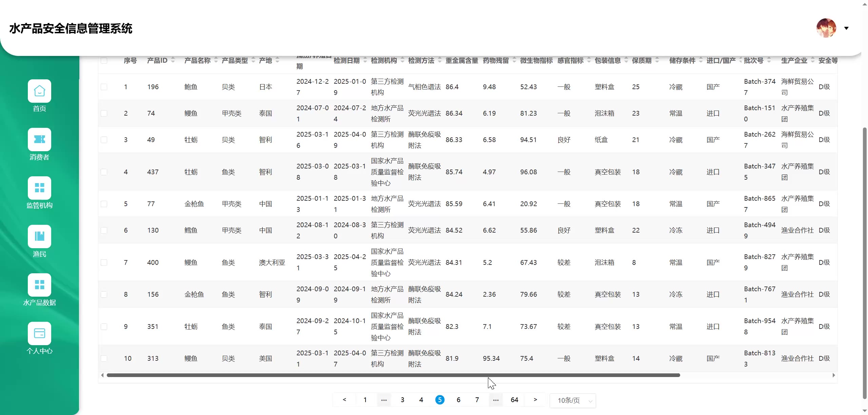Open the 10条/页 page size dropdown
The width and height of the screenshot is (868, 415).
[x=573, y=400]
